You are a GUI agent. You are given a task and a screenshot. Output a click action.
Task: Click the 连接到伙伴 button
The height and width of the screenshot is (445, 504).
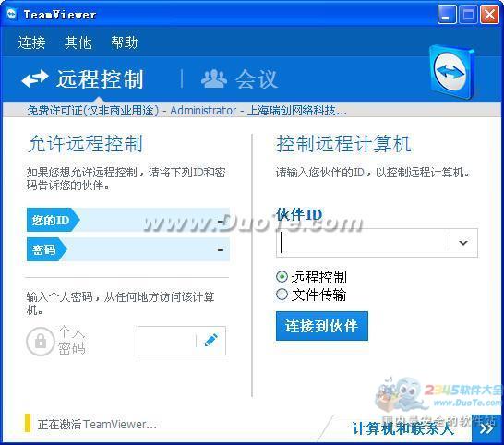[322, 326]
